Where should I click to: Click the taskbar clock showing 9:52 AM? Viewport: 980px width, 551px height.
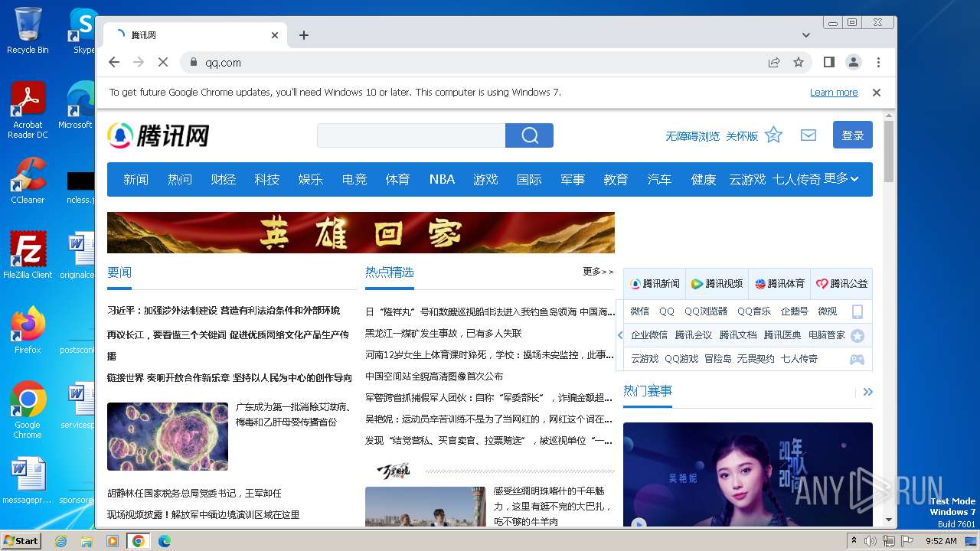941,541
